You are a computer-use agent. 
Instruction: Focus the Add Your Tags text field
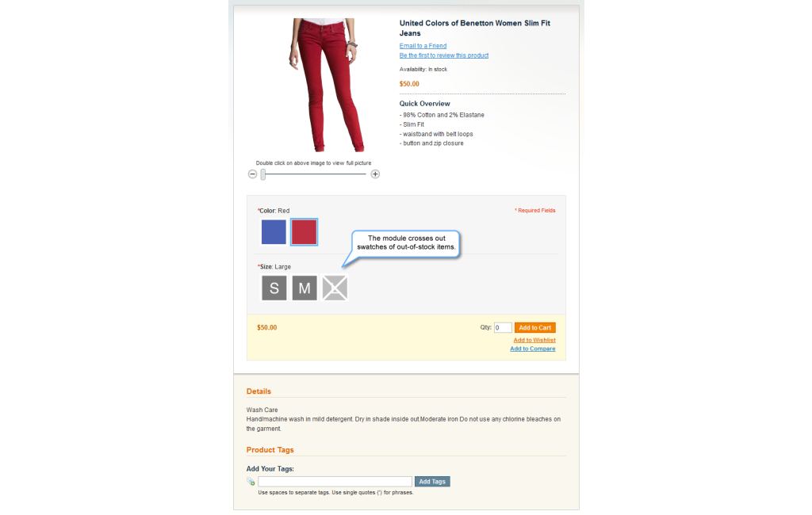(x=335, y=482)
